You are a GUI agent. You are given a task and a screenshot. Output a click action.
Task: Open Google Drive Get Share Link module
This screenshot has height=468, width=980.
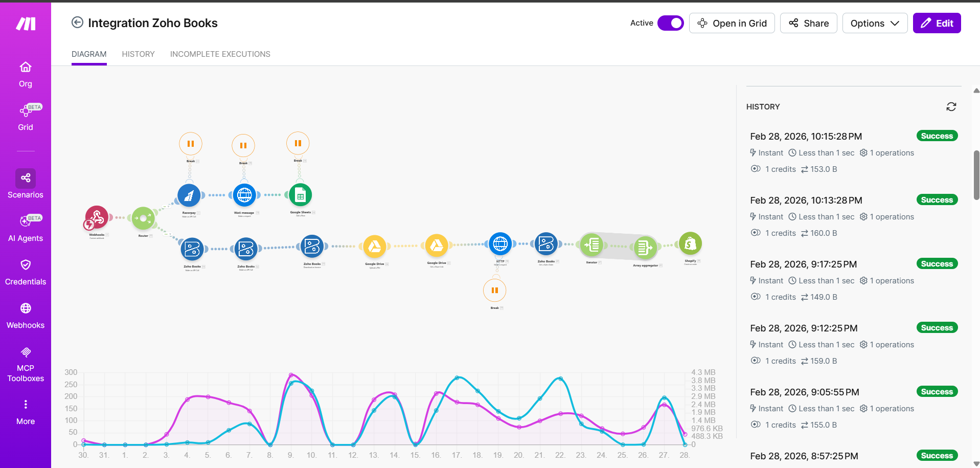coord(437,246)
